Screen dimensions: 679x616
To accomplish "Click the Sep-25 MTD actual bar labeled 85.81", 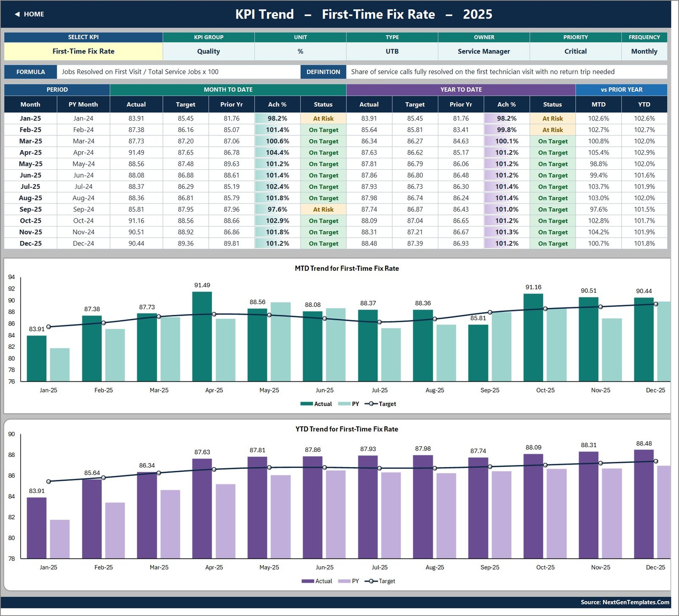I will click(x=478, y=353).
